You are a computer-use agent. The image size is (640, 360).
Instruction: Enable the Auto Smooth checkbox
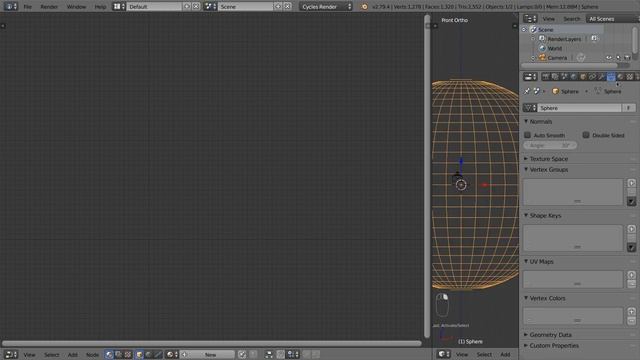tap(527, 135)
